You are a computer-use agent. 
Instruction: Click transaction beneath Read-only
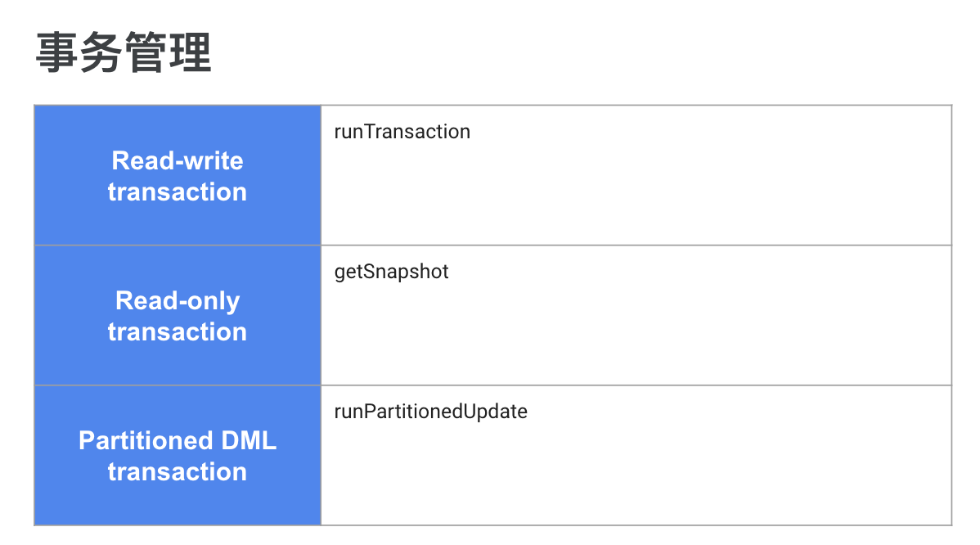click(178, 332)
